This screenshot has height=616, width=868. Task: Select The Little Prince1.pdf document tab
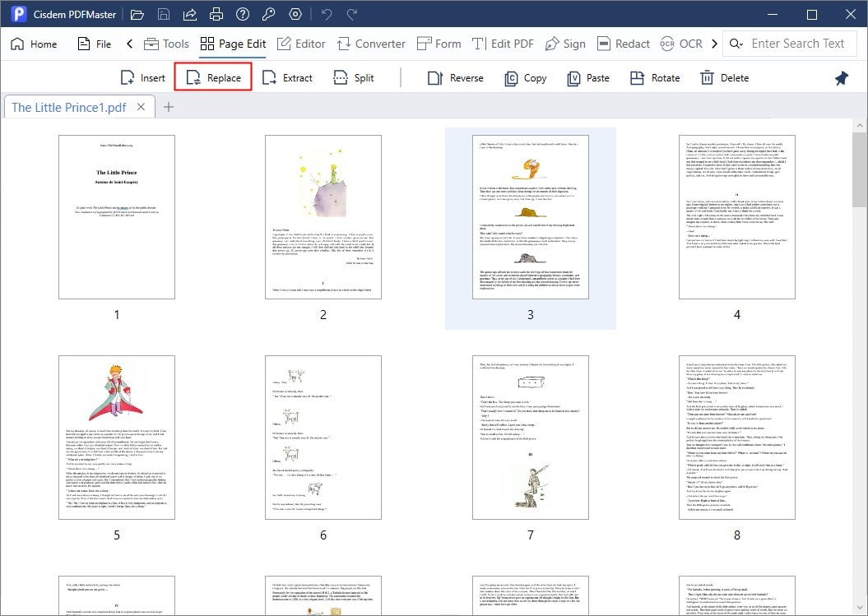coord(69,108)
